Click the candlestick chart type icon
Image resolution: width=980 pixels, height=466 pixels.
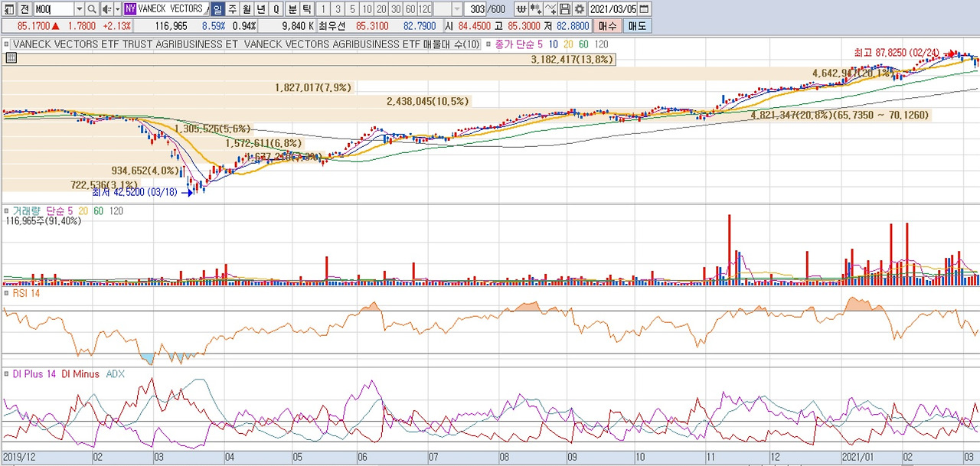point(535,9)
